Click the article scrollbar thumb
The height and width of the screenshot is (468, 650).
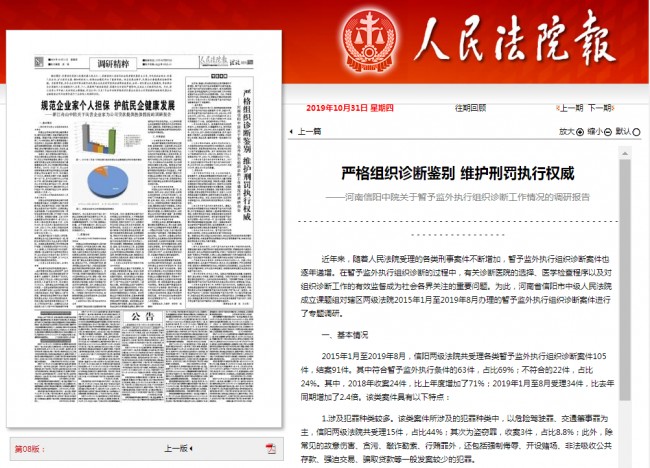625,280
